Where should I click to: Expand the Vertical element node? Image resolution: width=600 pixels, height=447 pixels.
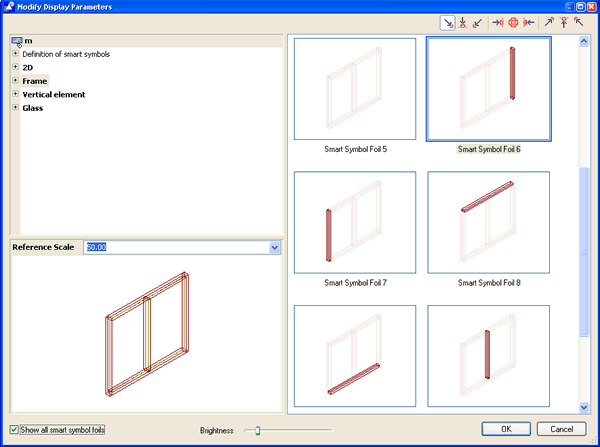[15, 94]
